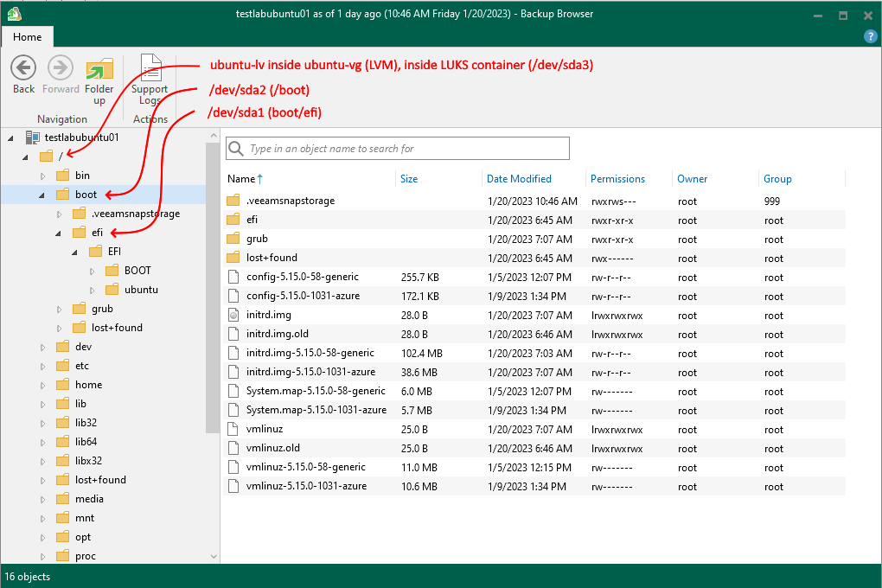Click the tree panel scrollbar thumb
882x588 pixels.
[x=214, y=288]
